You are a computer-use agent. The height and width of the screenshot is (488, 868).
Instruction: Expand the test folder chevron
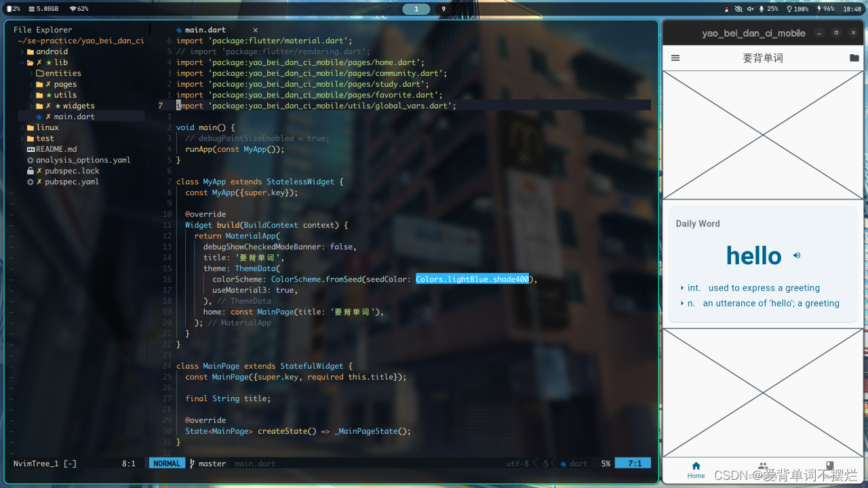22,138
